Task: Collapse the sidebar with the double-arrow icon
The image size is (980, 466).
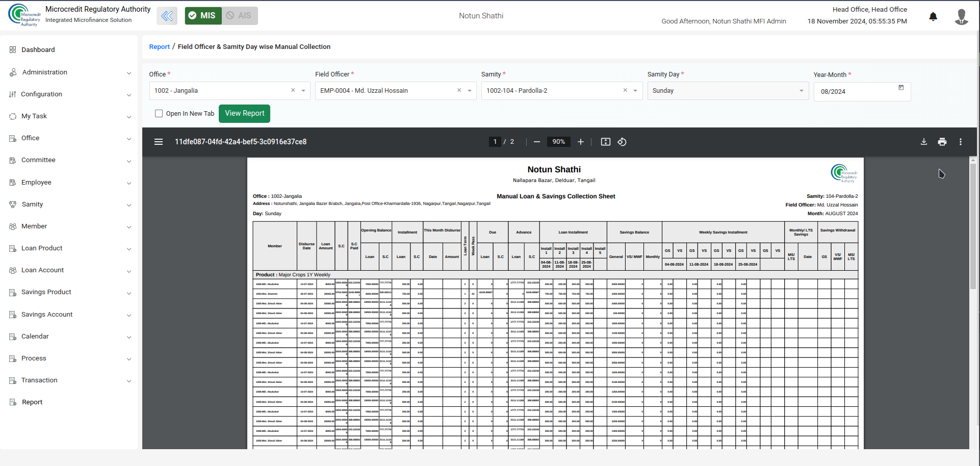Action: point(167,16)
